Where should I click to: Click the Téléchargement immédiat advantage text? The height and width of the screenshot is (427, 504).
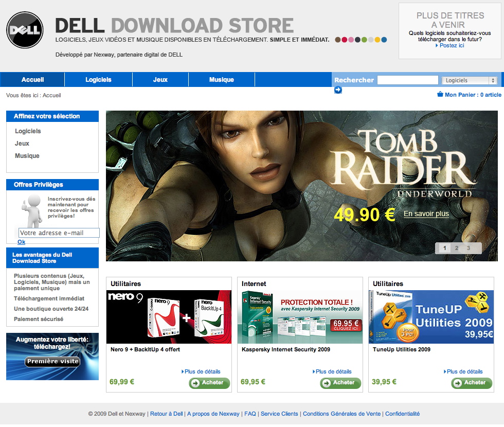point(49,298)
